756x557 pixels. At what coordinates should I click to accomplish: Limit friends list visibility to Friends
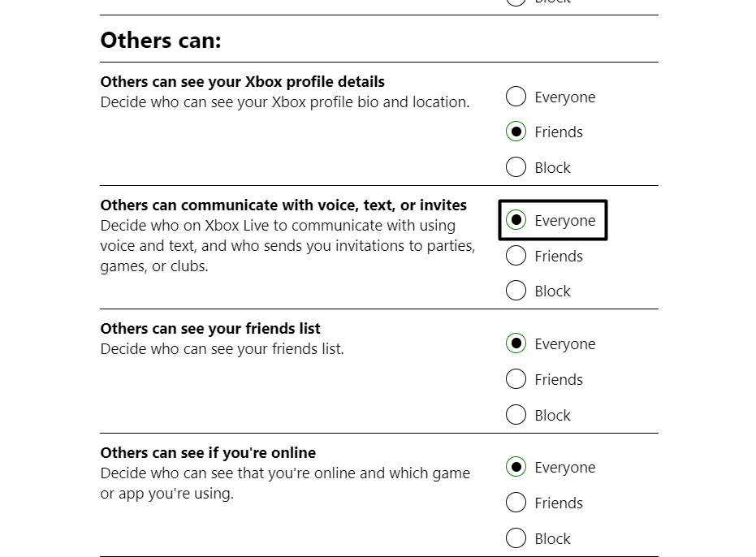pos(516,380)
